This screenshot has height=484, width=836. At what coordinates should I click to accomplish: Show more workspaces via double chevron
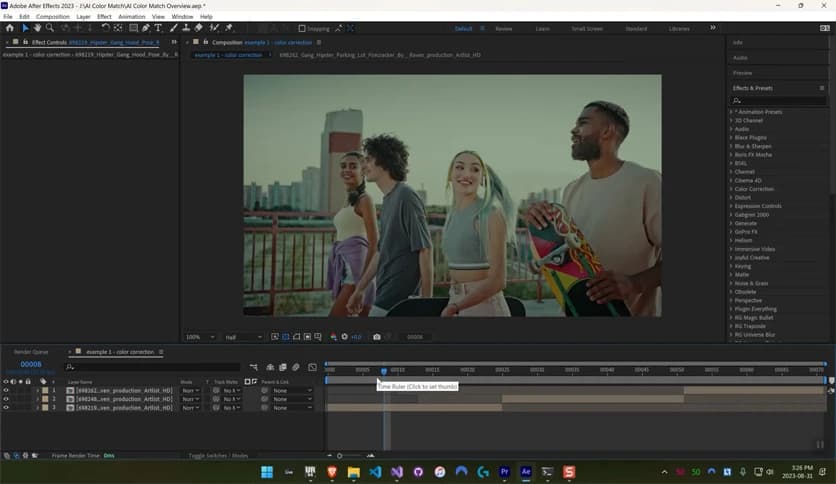point(713,28)
